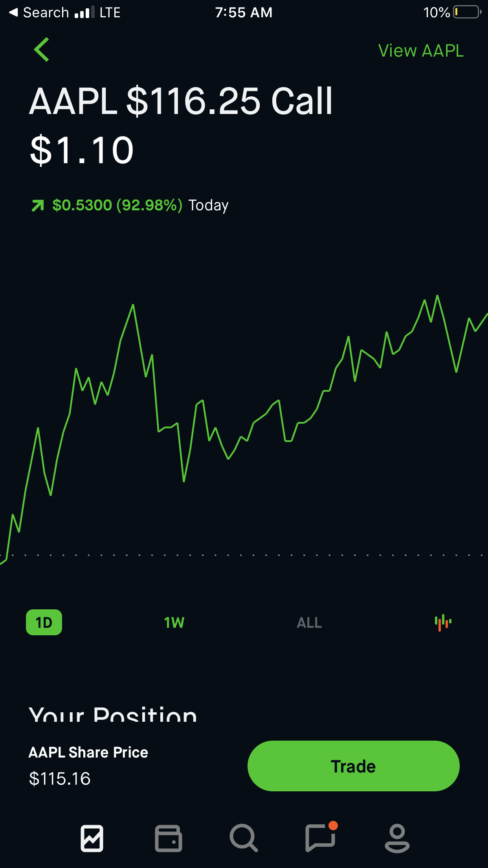Tap the $0.5300 (92.98%) daily change
Image resolution: width=488 pixels, height=868 pixels.
point(117,205)
